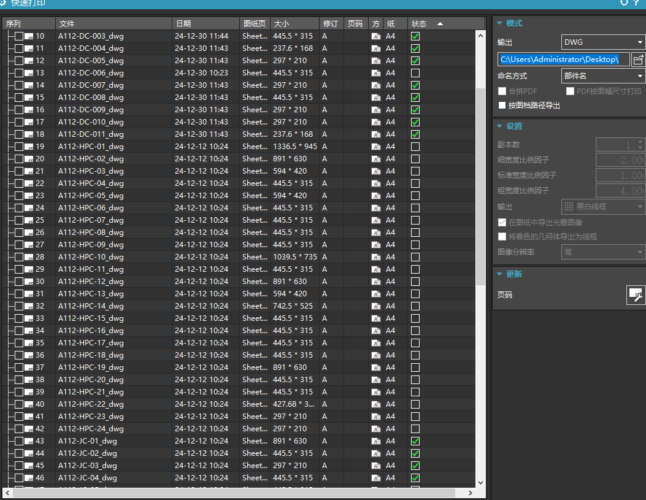Click the refresh icon in title bar

coord(624,4)
